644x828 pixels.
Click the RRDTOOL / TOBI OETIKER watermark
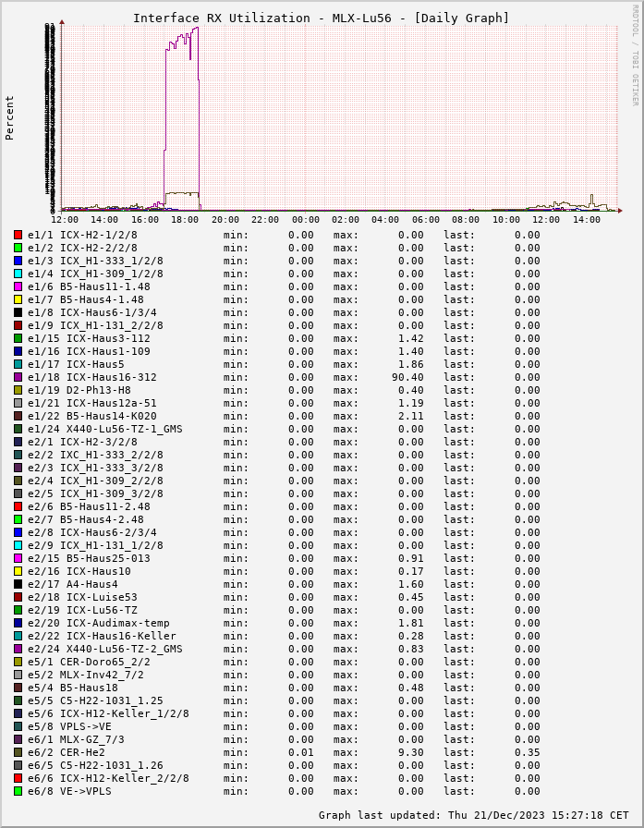point(635,55)
